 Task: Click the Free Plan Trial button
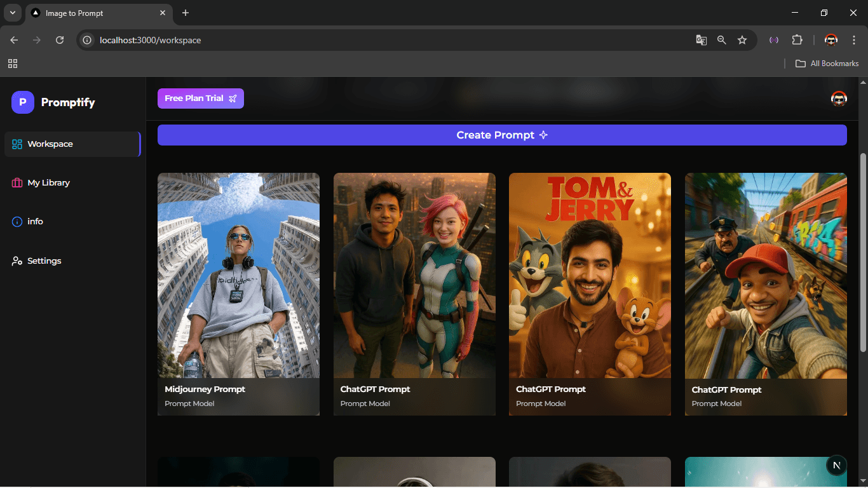[201, 98]
